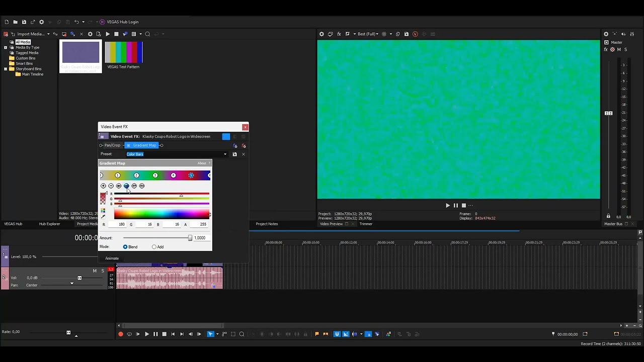Click the Animate button
The width and height of the screenshot is (644, 362).
pos(112,258)
